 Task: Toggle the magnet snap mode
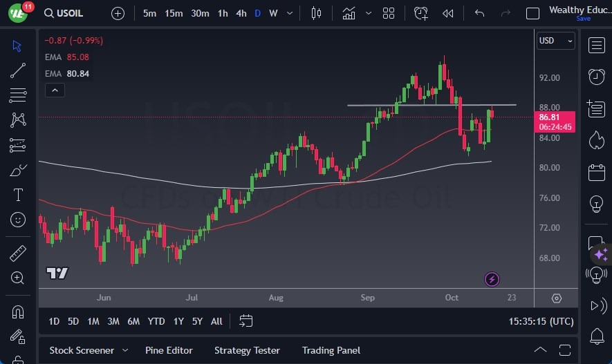18,312
